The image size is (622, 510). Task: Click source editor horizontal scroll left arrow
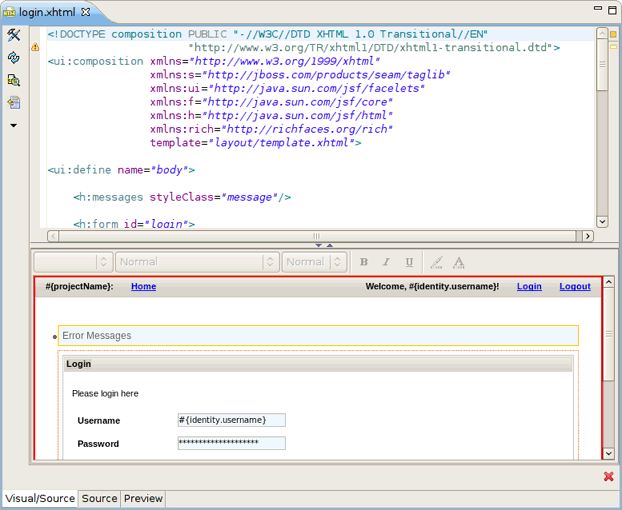(x=53, y=236)
